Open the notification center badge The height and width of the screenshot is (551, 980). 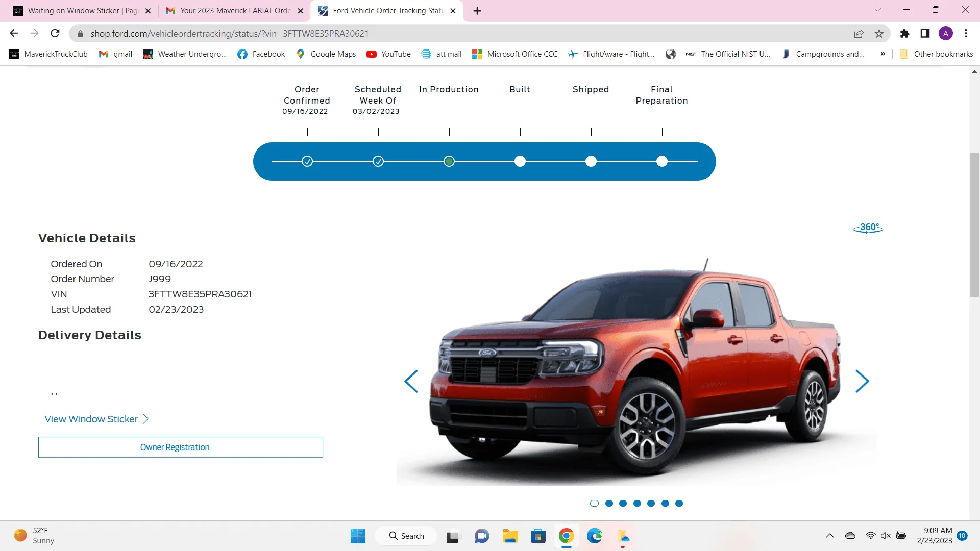tap(962, 536)
